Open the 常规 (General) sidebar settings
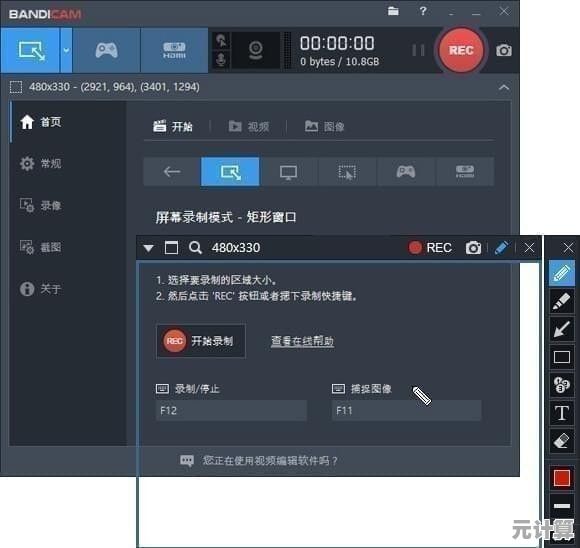This screenshot has height=548, width=580. tap(41, 163)
